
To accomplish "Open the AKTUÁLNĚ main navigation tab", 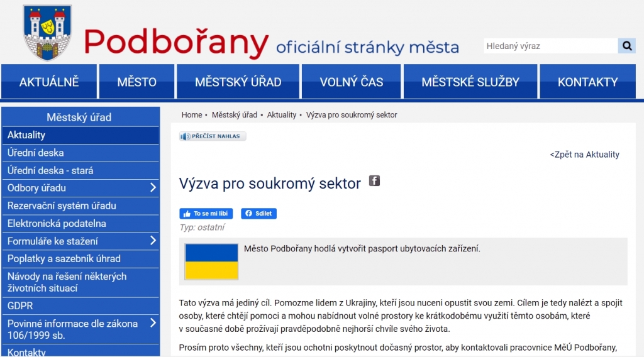I will point(49,82).
